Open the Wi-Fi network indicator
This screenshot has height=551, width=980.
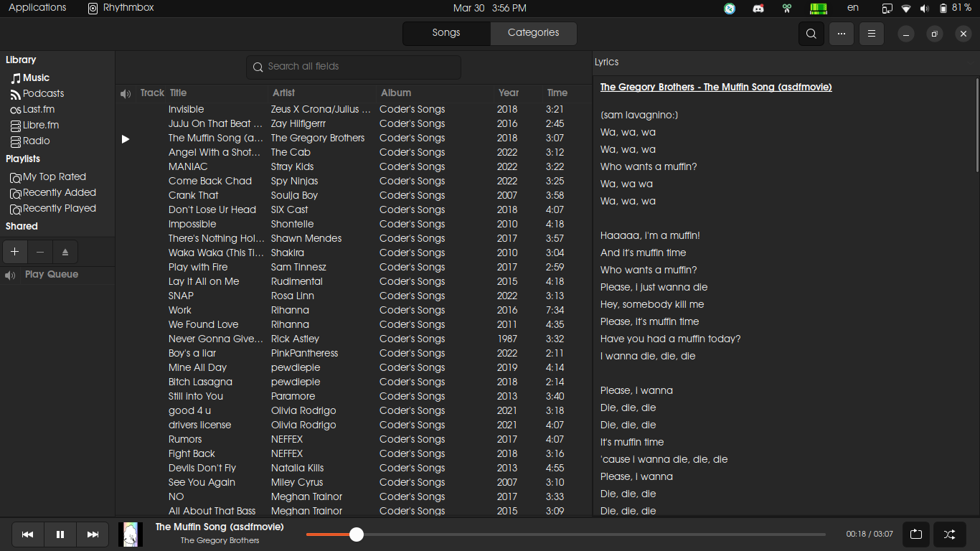tap(906, 9)
